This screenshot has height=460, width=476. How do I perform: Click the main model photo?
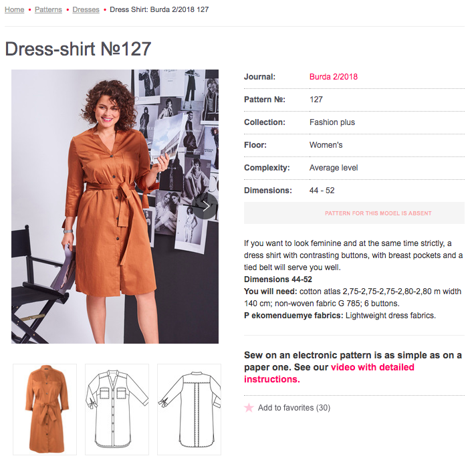pos(115,207)
